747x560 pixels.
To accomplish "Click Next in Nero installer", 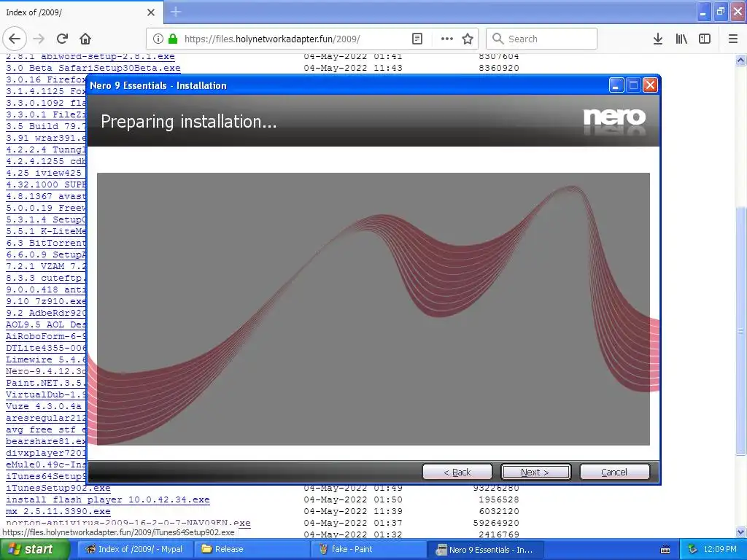I will coord(535,472).
